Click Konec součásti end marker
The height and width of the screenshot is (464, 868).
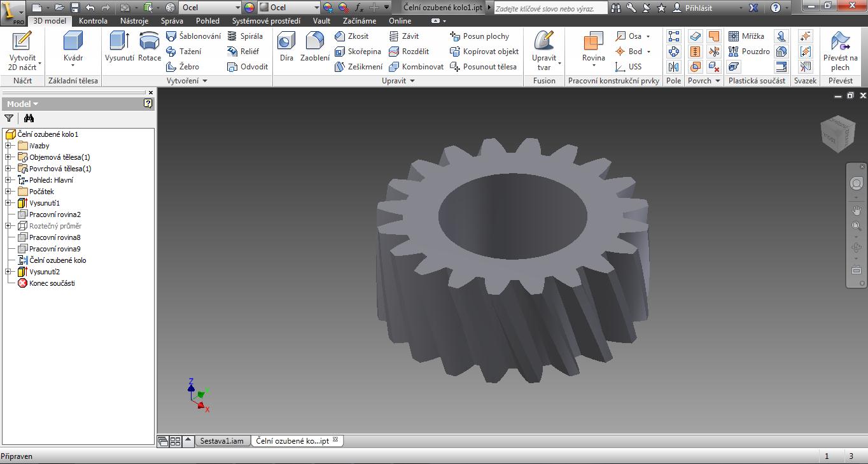52,283
